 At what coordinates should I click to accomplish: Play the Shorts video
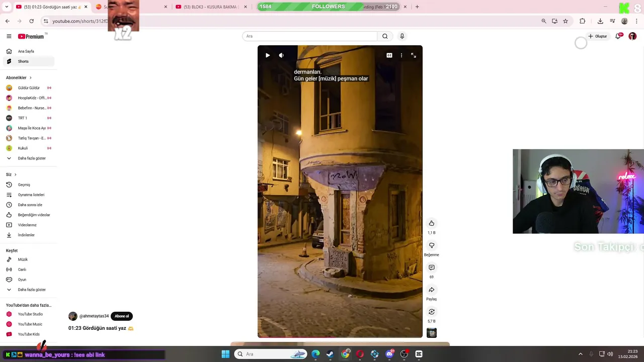[268, 55]
